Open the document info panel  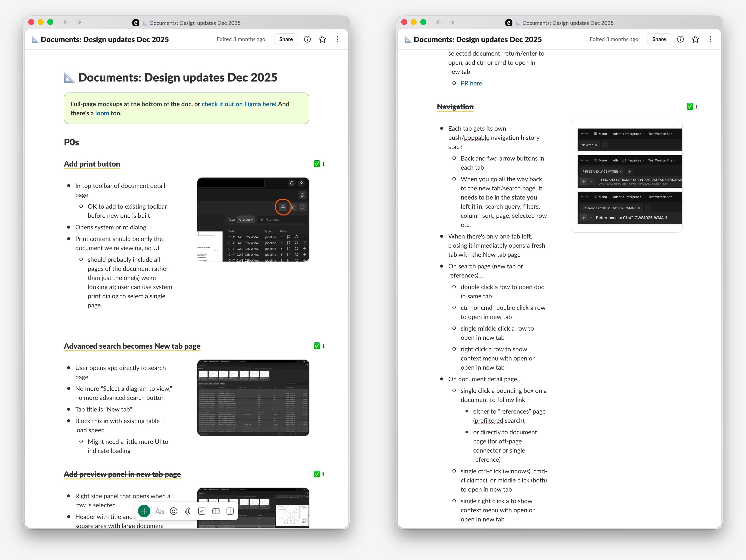pyautogui.click(x=307, y=39)
